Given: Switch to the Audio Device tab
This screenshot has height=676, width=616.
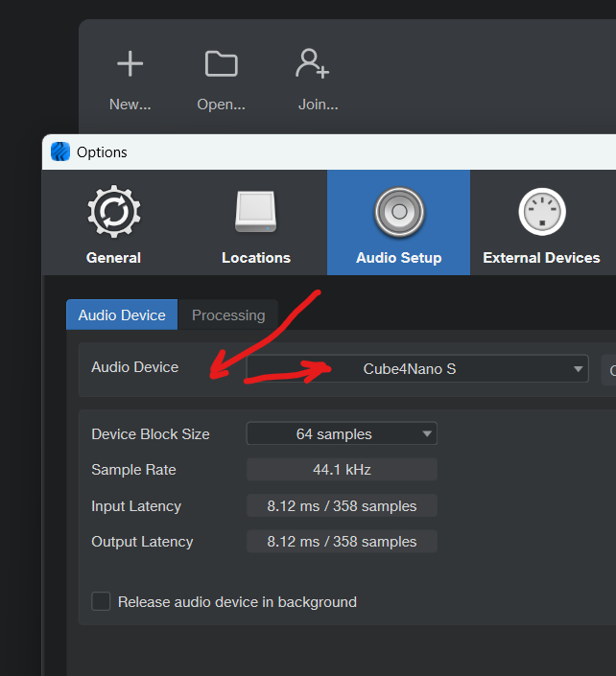Looking at the screenshot, I should pos(122,315).
